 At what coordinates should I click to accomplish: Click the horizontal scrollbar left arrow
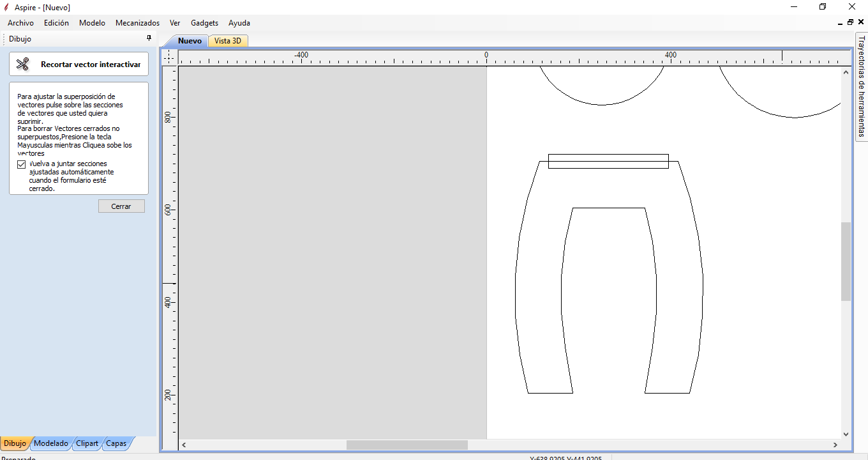pos(184,445)
